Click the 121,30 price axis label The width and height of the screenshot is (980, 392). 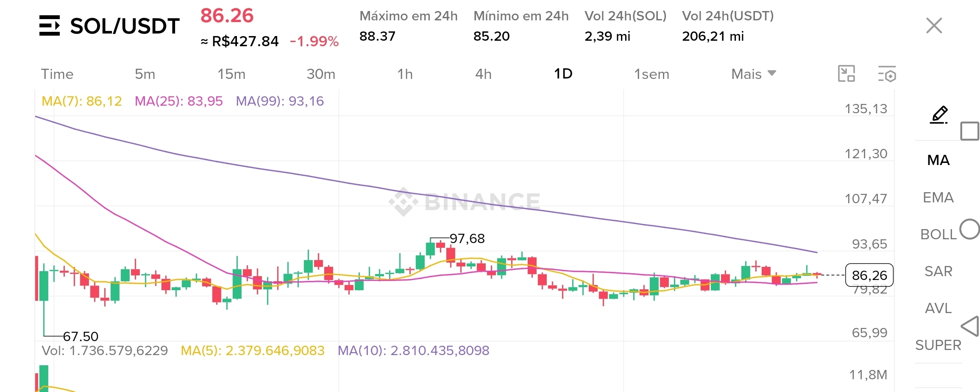pyautogui.click(x=866, y=154)
